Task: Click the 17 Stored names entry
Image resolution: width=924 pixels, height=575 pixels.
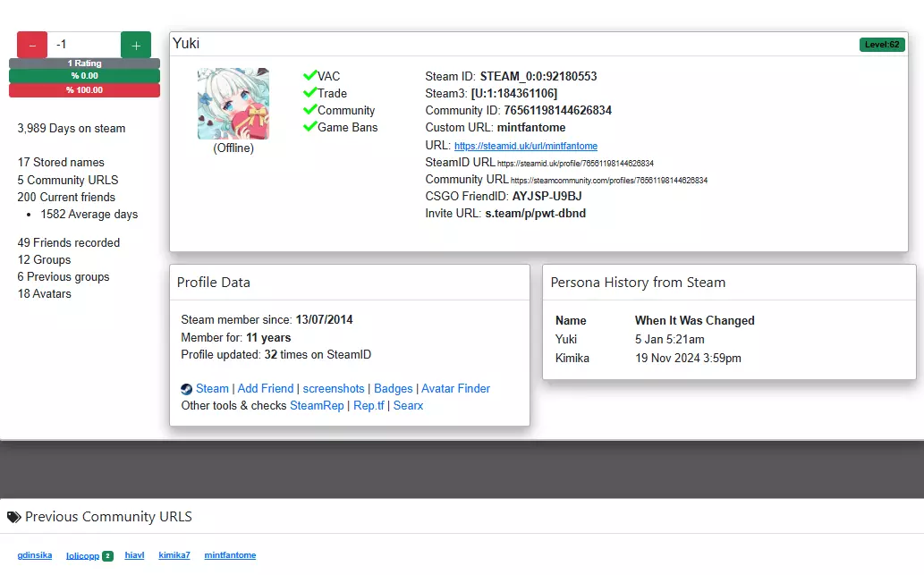Action: tap(61, 163)
